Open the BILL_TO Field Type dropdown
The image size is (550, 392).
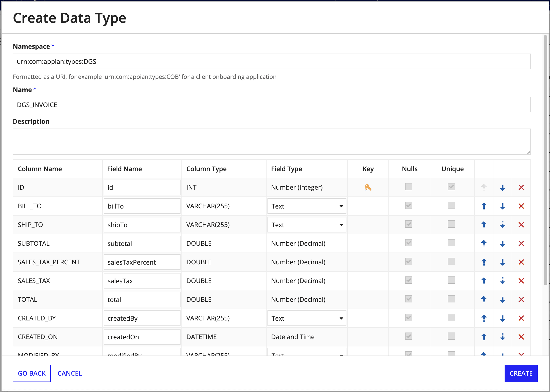point(306,206)
